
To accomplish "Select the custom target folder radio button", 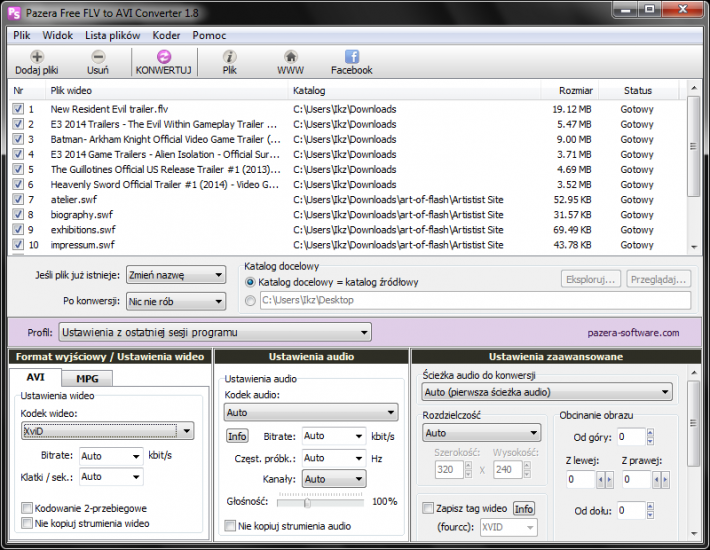I will pyautogui.click(x=250, y=300).
